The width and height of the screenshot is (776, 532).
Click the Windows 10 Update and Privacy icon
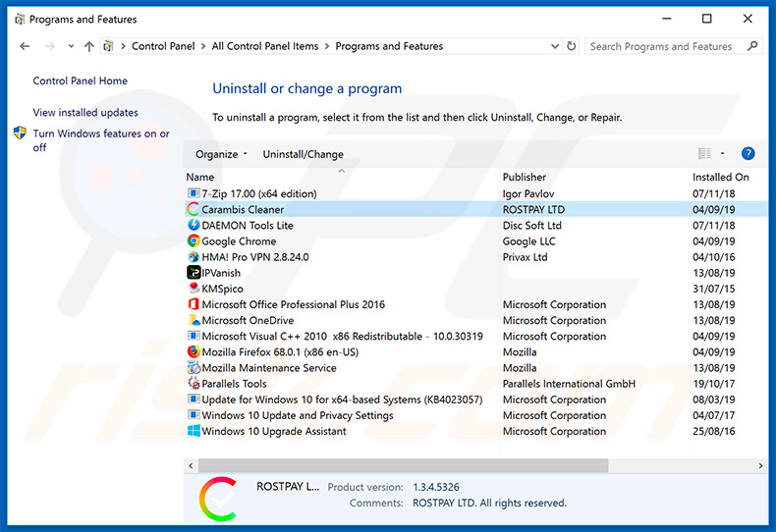coord(194,415)
